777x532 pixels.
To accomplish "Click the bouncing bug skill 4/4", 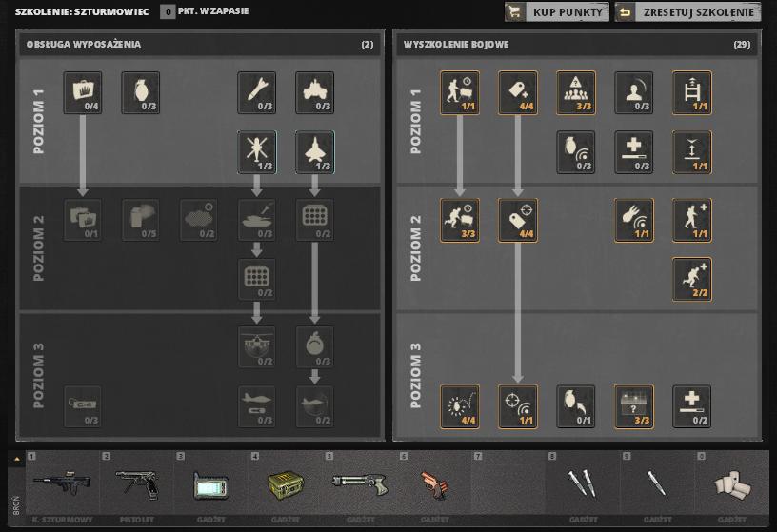I will tap(460, 406).
